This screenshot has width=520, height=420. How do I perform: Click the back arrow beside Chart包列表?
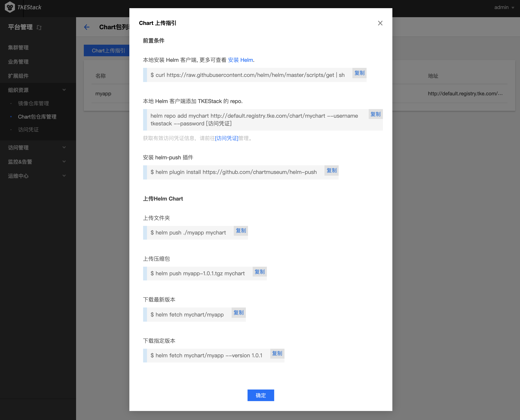click(x=87, y=27)
